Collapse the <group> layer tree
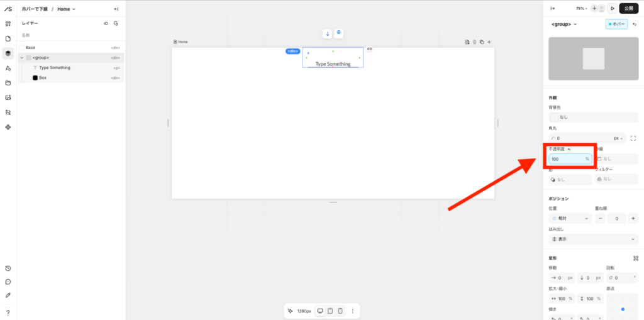This screenshot has width=644, height=320. [22, 57]
